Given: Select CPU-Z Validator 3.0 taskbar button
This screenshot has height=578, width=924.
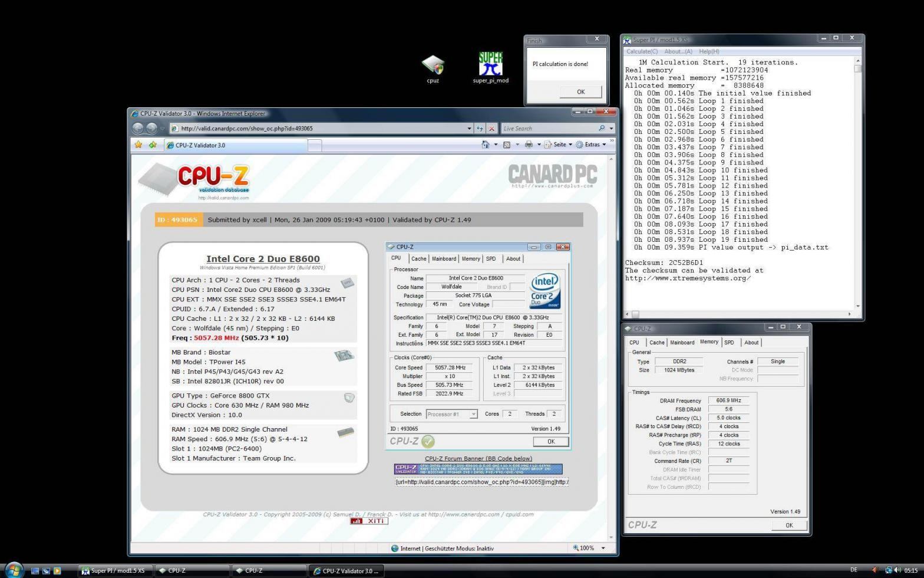Looking at the screenshot, I should click(346, 570).
